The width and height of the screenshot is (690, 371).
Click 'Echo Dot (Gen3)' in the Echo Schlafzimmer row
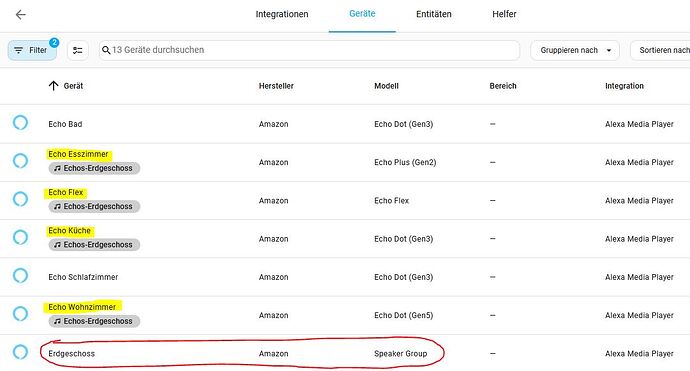[404, 277]
